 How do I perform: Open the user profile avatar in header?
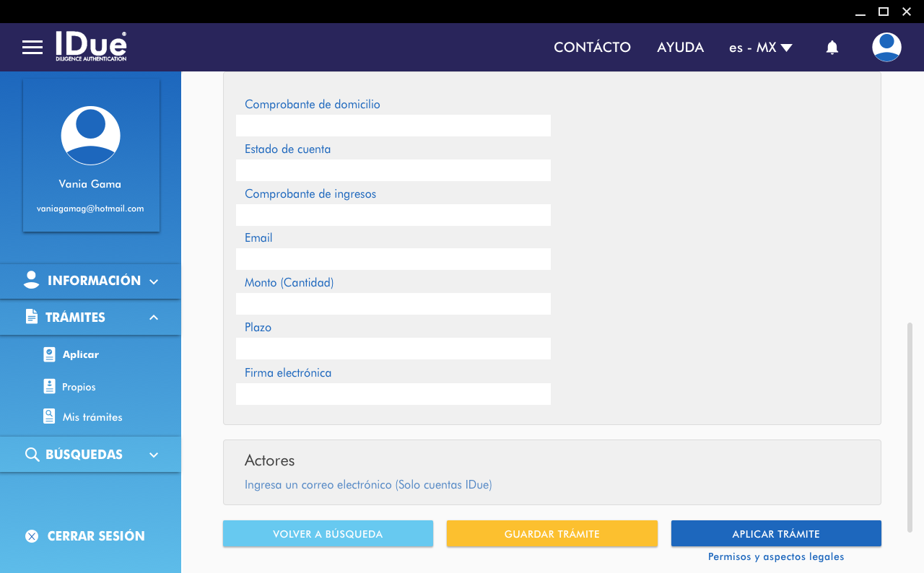click(x=886, y=48)
